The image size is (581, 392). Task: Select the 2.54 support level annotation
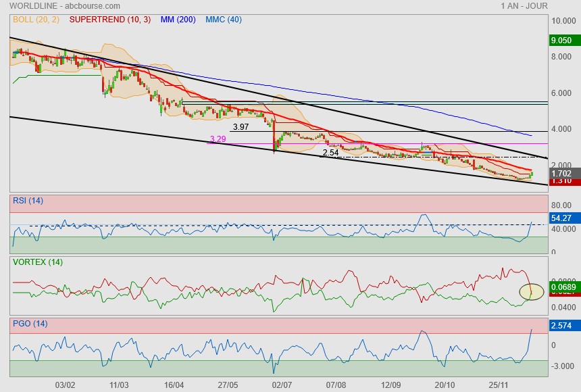330,153
